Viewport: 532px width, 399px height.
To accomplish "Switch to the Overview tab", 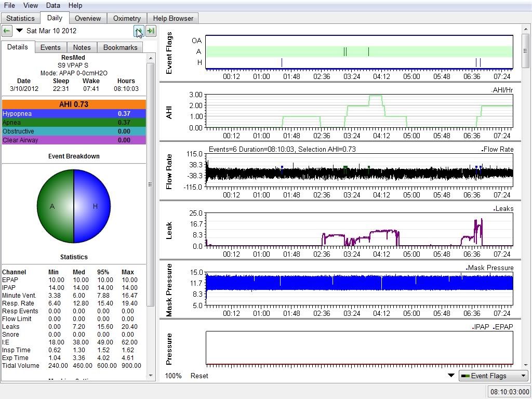I will tap(87, 18).
